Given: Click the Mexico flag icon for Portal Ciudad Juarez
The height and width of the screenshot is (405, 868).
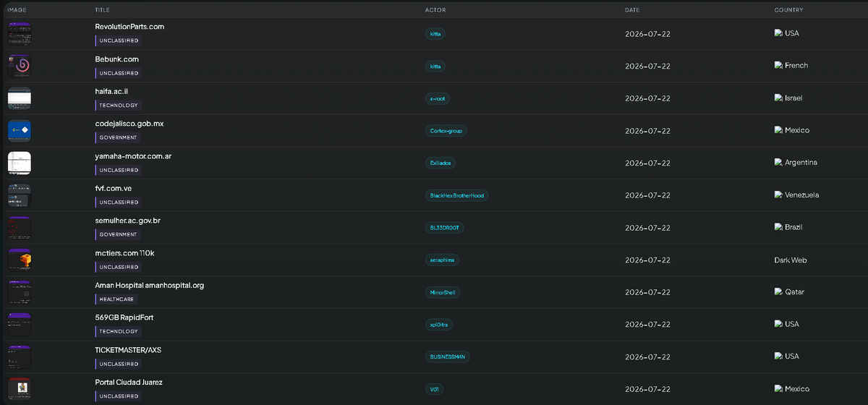Looking at the screenshot, I should [x=778, y=389].
